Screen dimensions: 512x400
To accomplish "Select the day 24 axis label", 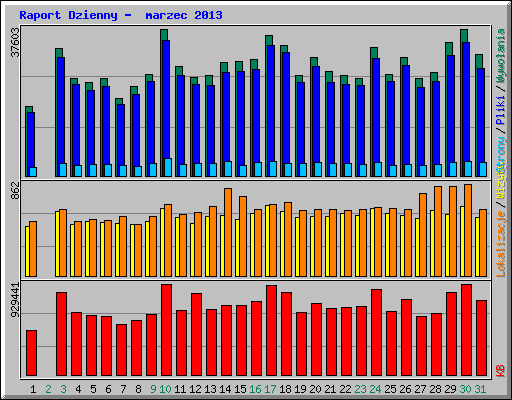I will click(375, 389).
